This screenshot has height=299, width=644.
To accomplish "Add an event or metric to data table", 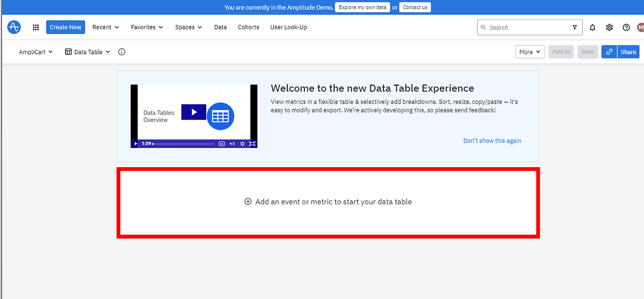I will [328, 202].
